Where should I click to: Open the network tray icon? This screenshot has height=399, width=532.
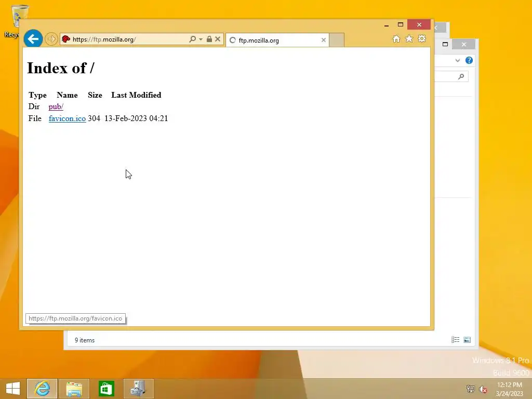pos(470,389)
